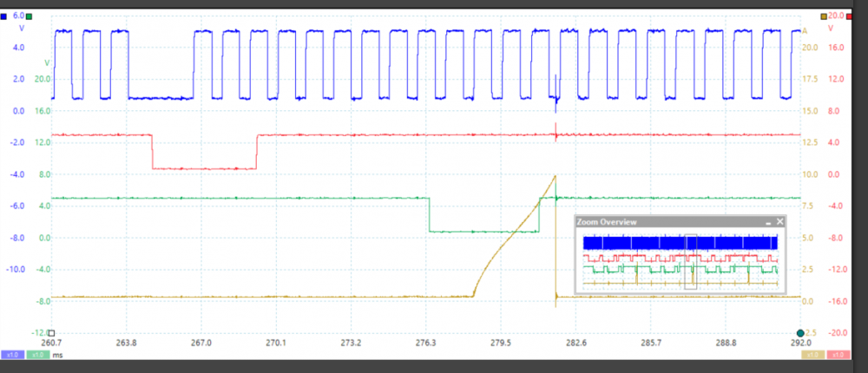Click the green 12.0 axis label
This screenshot has width=868, height=373.
pos(43,142)
